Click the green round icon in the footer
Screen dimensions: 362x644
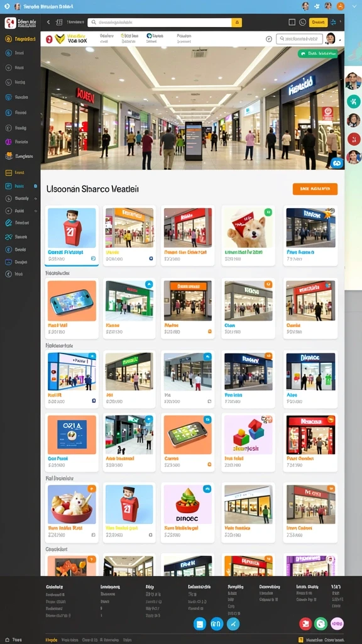pos(321,624)
